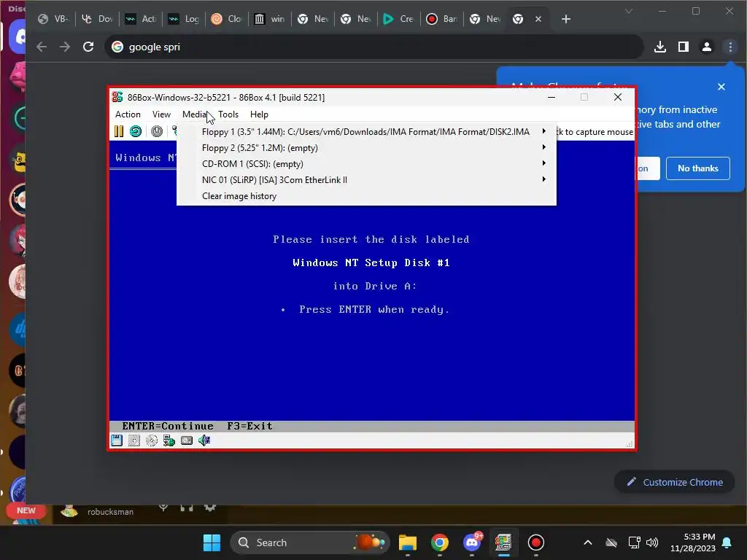Click network icon in system tray
Viewport: 747px width, 560px height.
point(634,542)
